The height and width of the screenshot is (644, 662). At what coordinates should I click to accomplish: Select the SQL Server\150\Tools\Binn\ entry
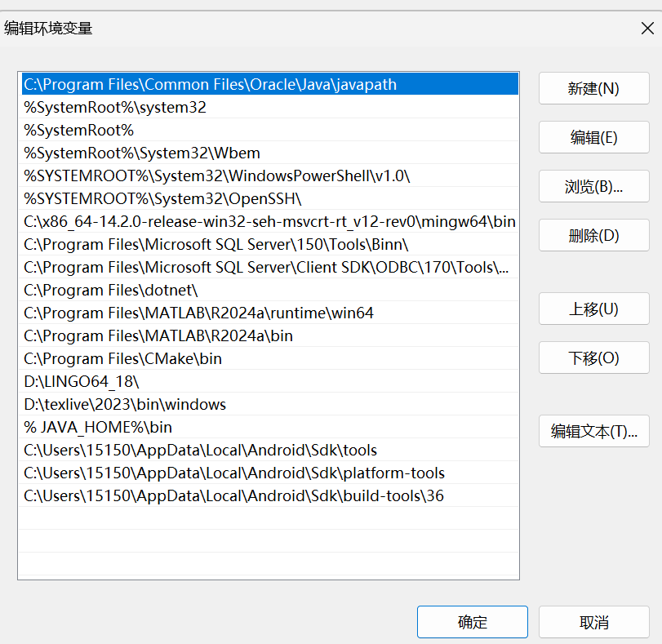tap(270, 244)
